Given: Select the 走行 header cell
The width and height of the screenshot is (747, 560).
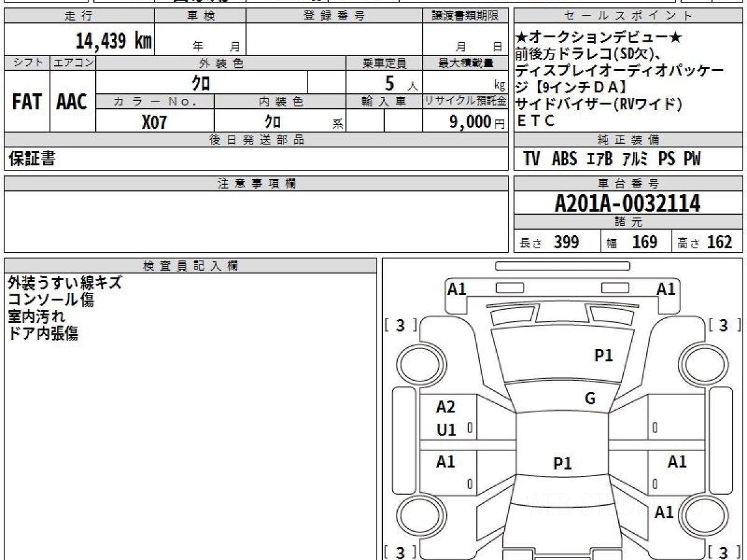Looking at the screenshot, I should pos(79,16).
